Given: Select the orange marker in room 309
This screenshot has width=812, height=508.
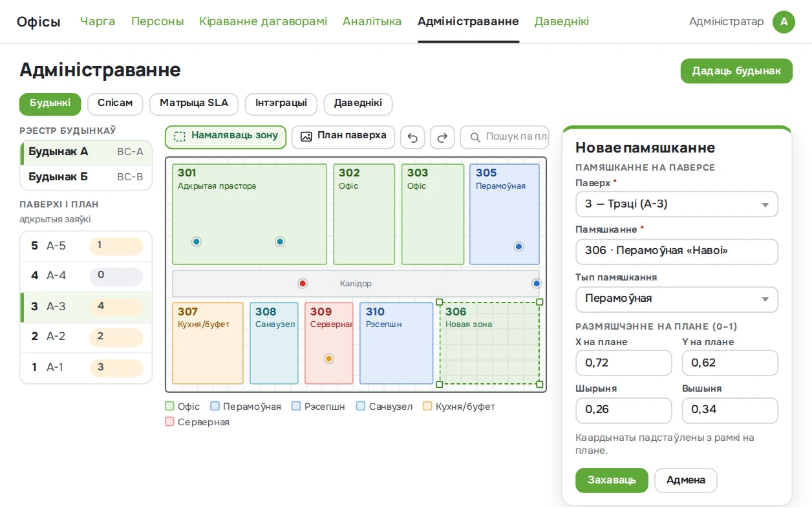Looking at the screenshot, I should pyautogui.click(x=329, y=359).
